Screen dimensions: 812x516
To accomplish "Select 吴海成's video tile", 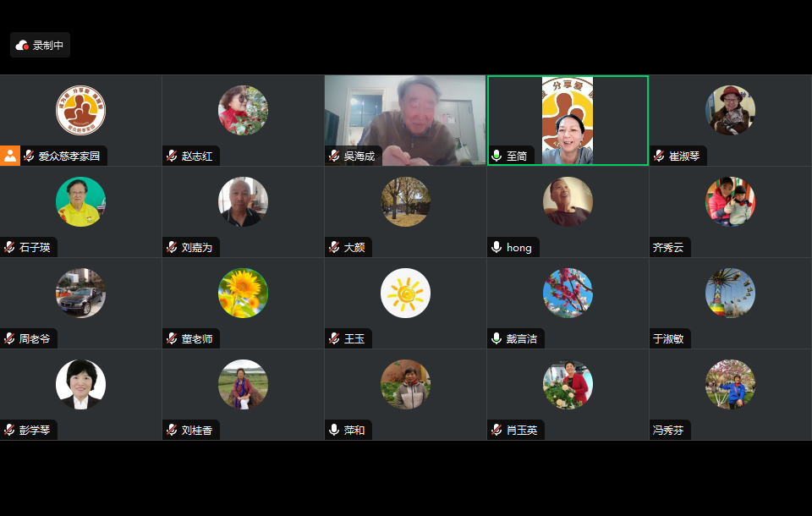I will coord(405,120).
